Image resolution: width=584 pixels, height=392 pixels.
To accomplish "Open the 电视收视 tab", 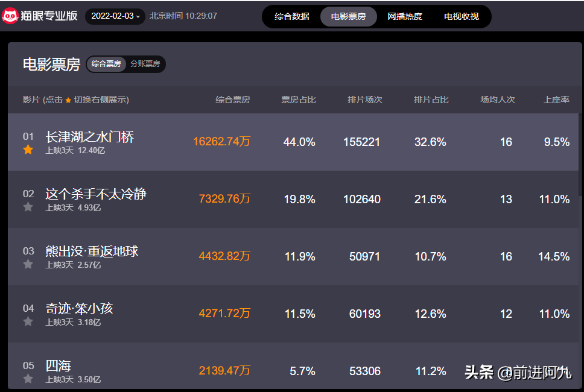I will [x=462, y=16].
